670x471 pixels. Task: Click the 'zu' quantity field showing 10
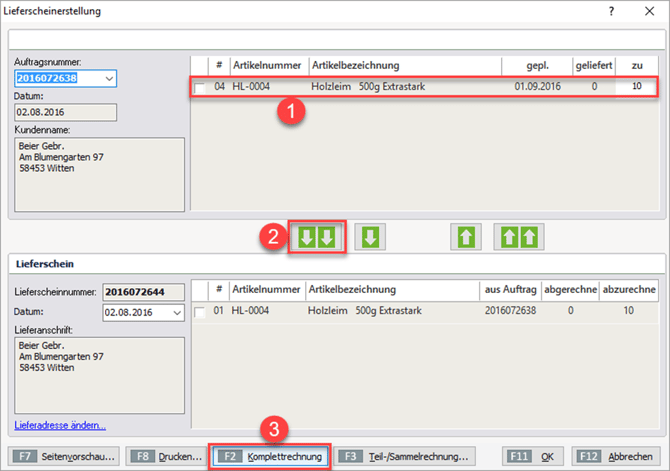coord(634,88)
